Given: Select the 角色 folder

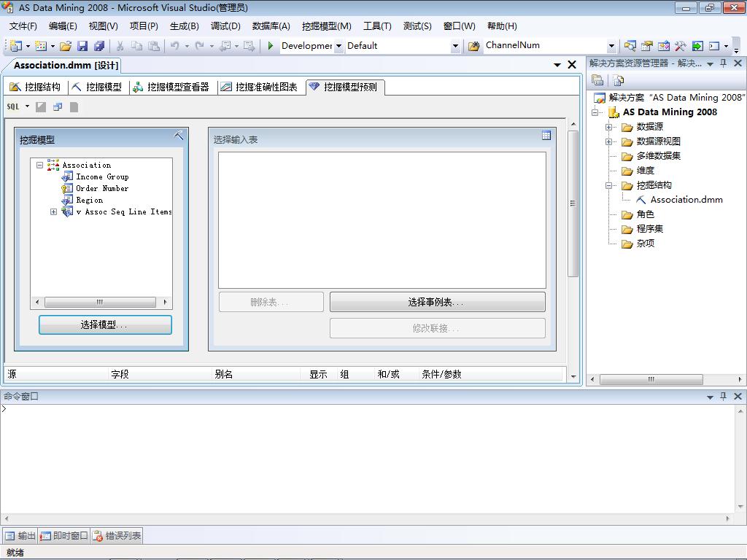Looking at the screenshot, I should 638,214.
